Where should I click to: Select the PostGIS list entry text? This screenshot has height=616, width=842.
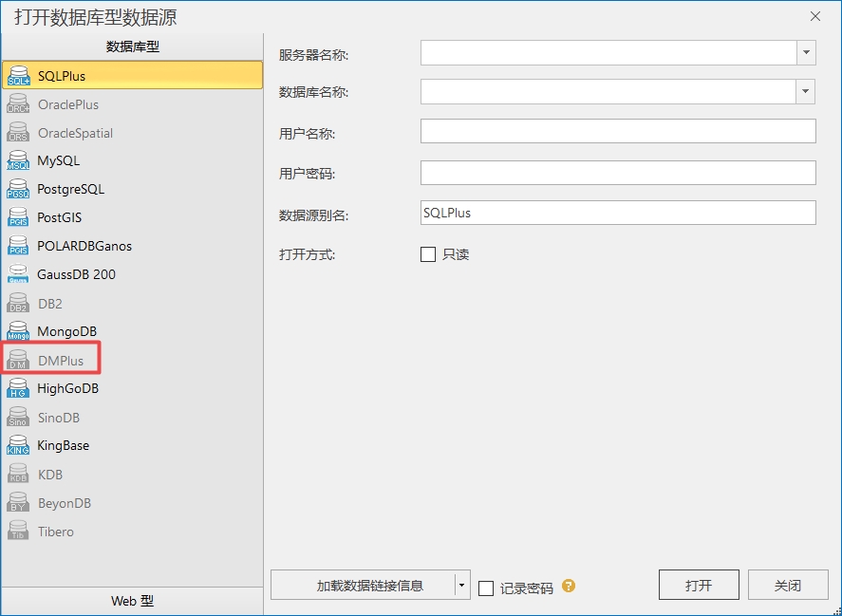point(60,217)
